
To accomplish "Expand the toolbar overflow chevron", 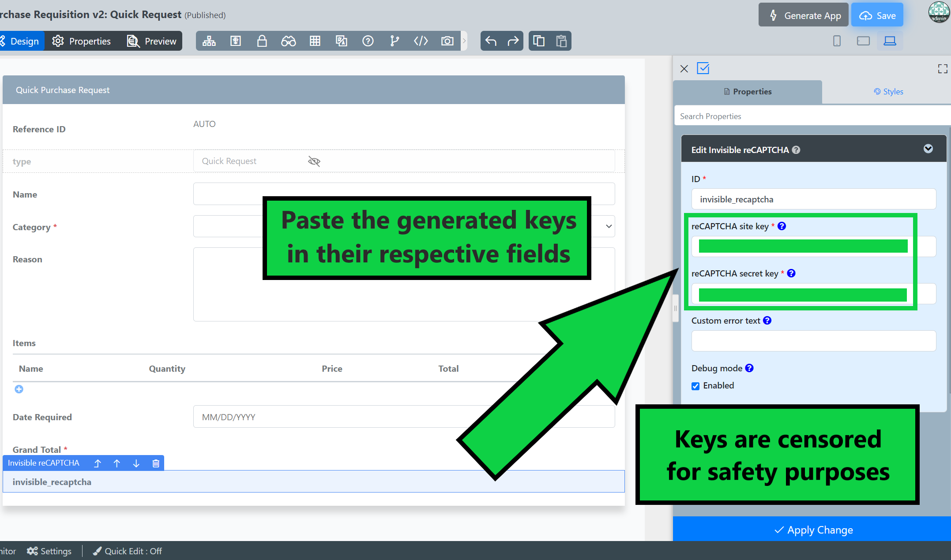I will point(464,41).
